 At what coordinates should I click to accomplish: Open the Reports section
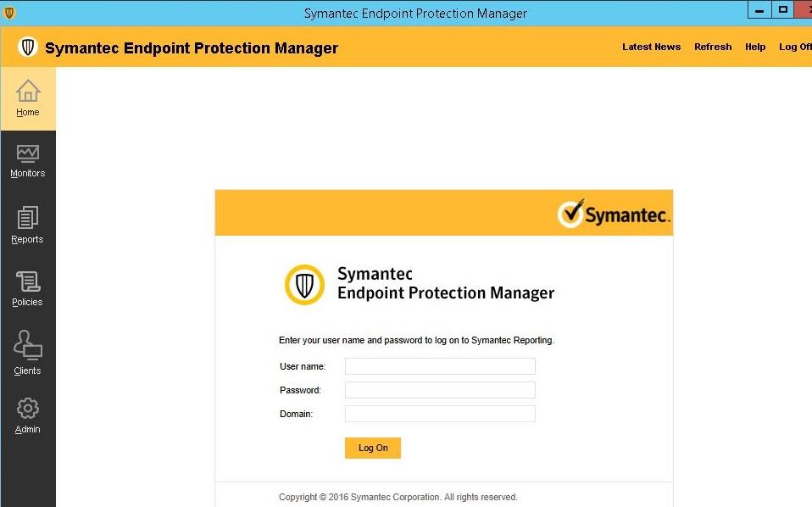pos(28,226)
